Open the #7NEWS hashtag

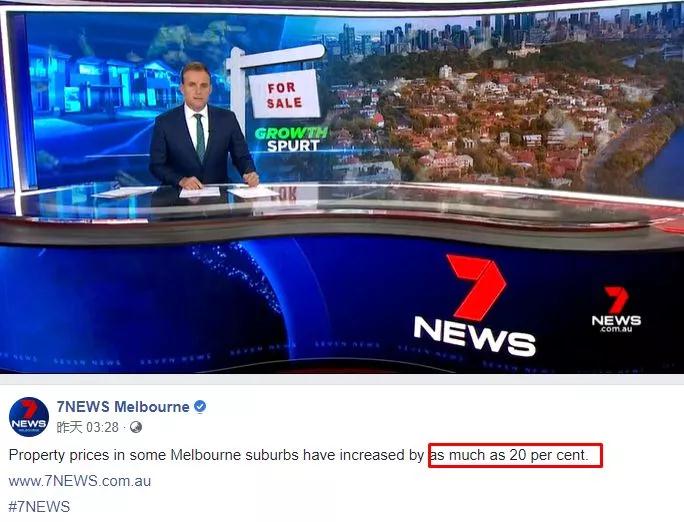[x=39, y=507]
